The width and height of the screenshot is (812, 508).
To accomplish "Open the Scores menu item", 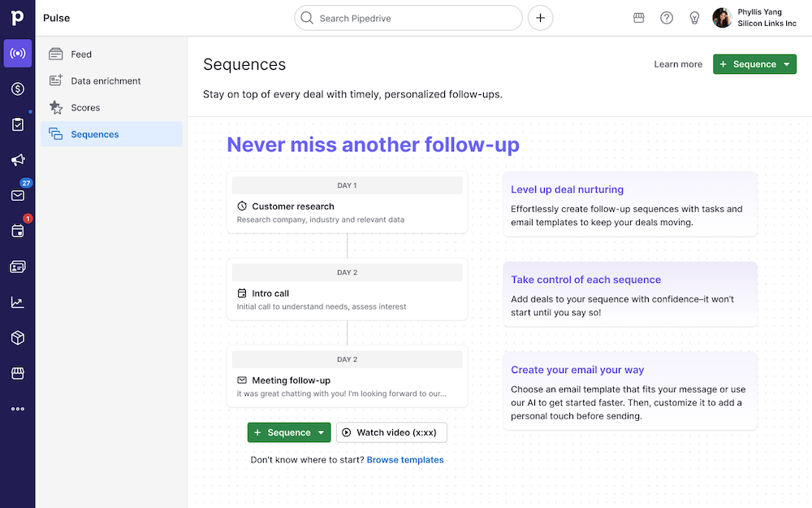I will click(x=111, y=107).
